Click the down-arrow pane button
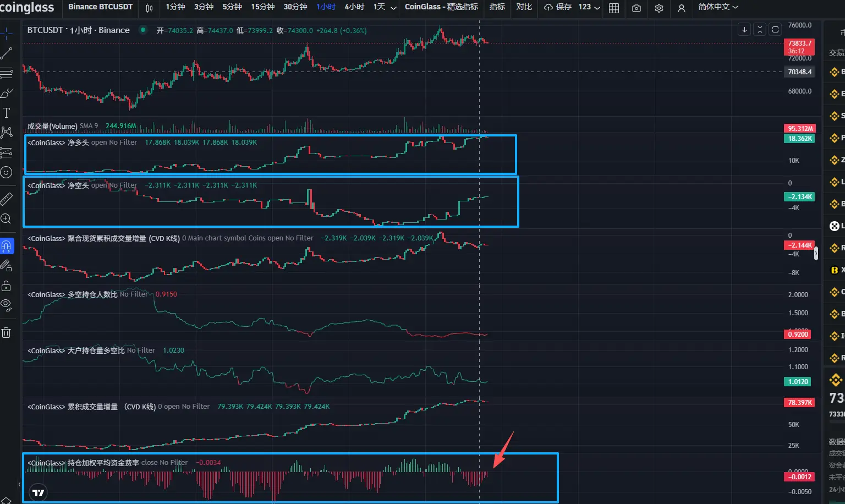Image resolution: width=845 pixels, height=504 pixels. [744, 30]
